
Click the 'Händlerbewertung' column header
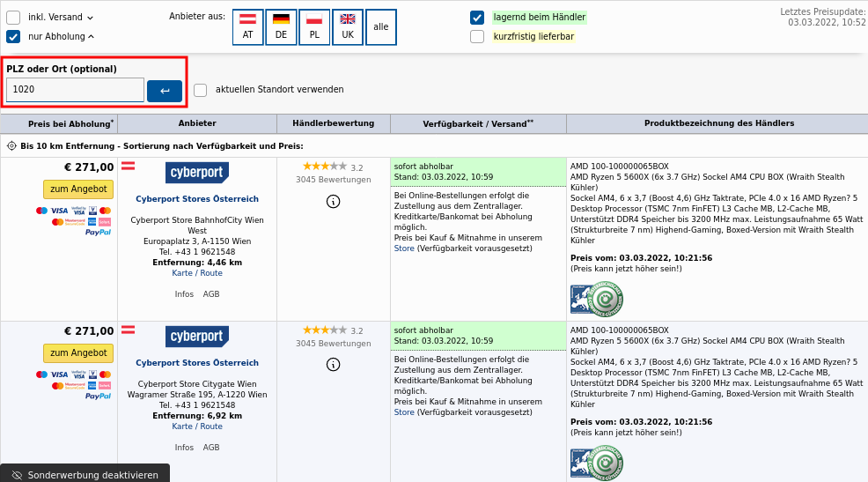coord(333,123)
